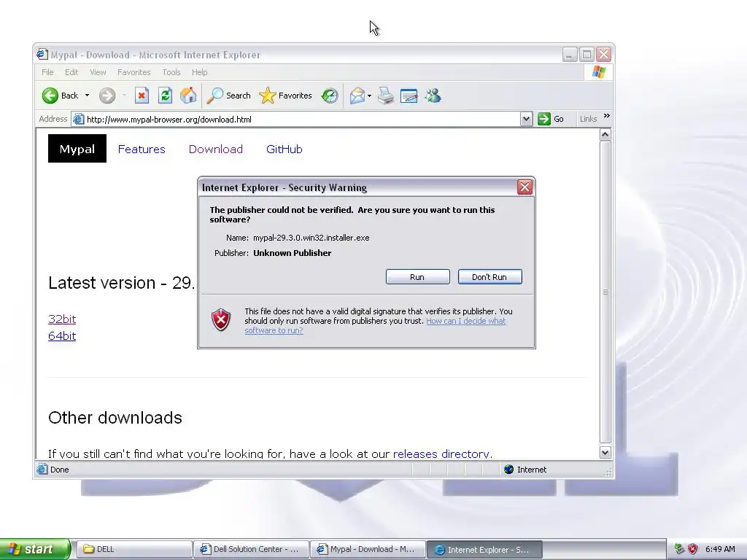Open the Edit menu
Viewport: 747px width, 560px height.
tap(71, 72)
